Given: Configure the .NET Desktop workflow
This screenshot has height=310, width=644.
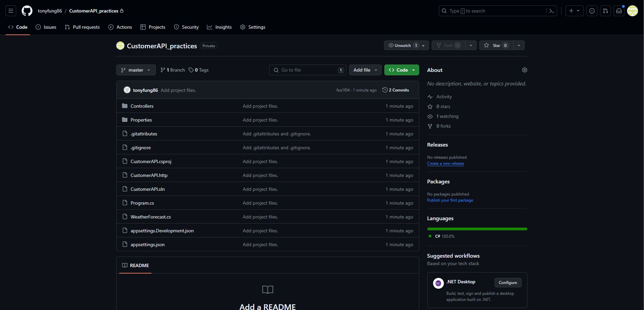Looking at the screenshot, I should tap(507, 283).
